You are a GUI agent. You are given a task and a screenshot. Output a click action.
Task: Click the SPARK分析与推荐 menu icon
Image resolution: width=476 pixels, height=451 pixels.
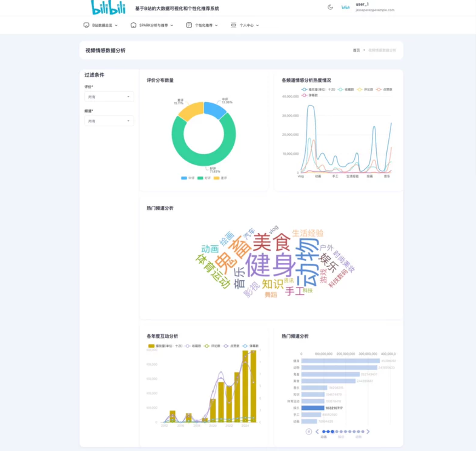pyautogui.click(x=133, y=25)
